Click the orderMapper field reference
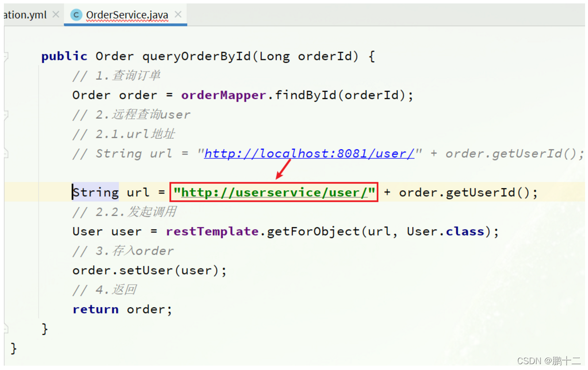588x370 pixels. [x=224, y=95]
